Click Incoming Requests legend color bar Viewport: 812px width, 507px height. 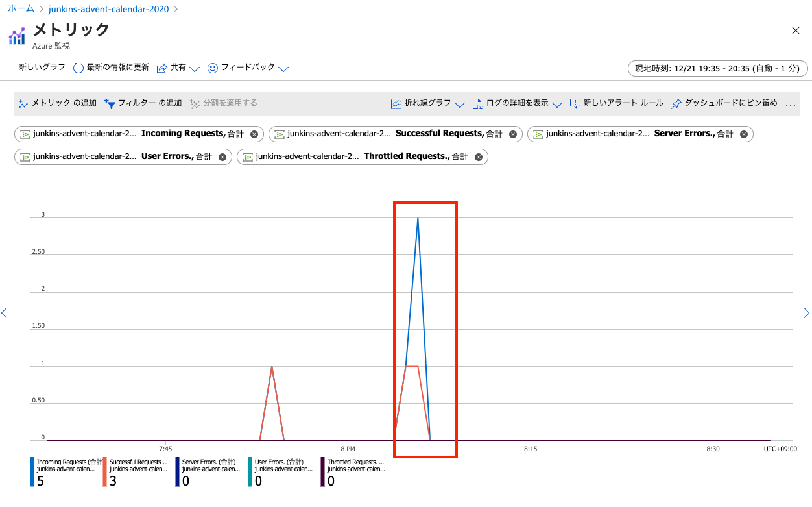[32, 472]
